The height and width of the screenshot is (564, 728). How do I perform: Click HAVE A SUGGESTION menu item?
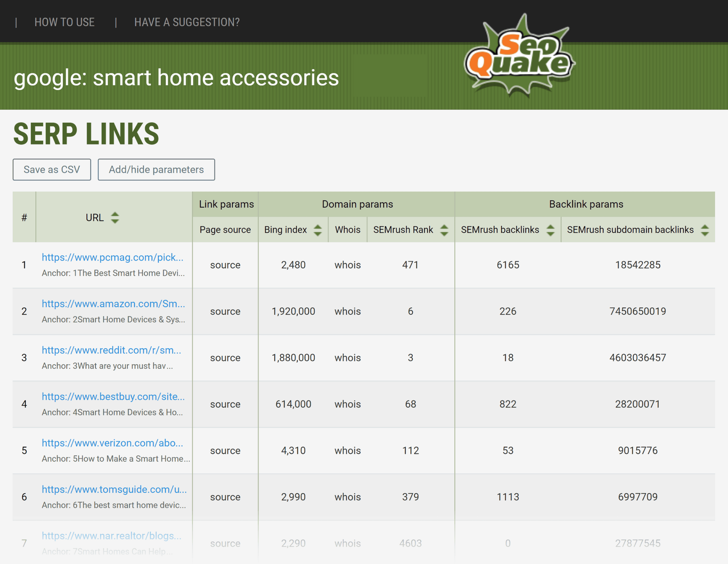(x=187, y=22)
